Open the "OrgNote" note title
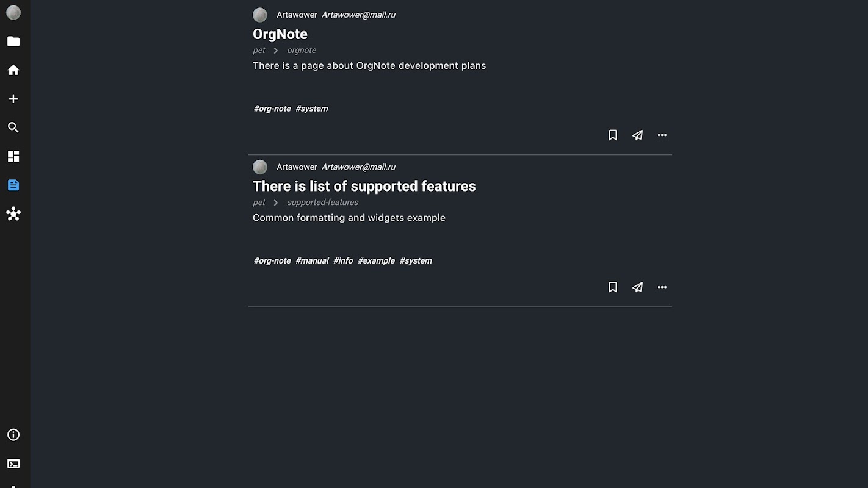Image resolution: width=868 pixels, height=488 pixels. [280, 34]
